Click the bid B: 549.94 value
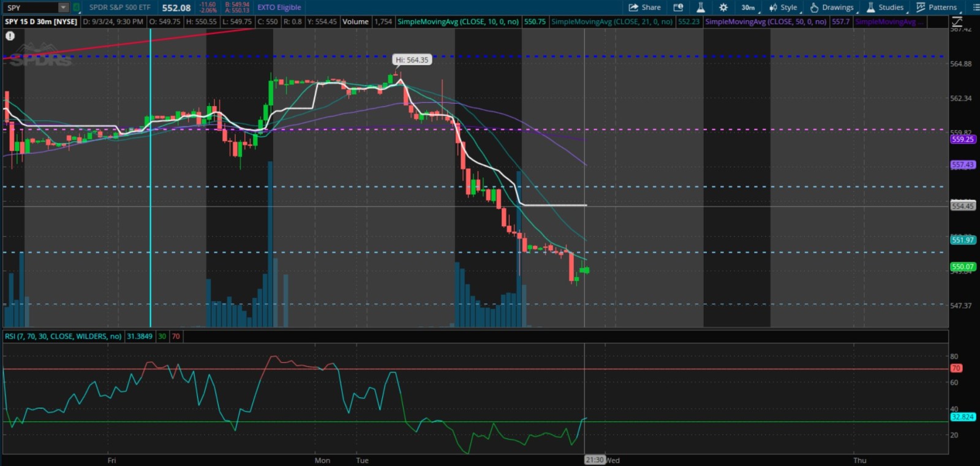 click(237, 4)
